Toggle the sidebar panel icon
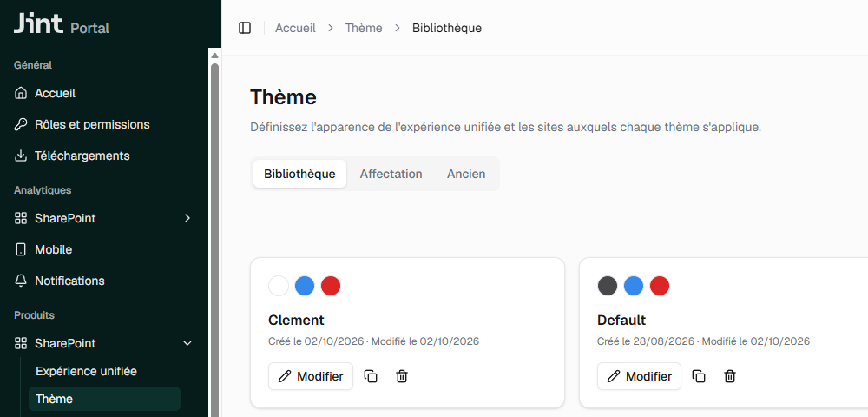The width and height of the screenshot is (868, 417). click(245, 28)
